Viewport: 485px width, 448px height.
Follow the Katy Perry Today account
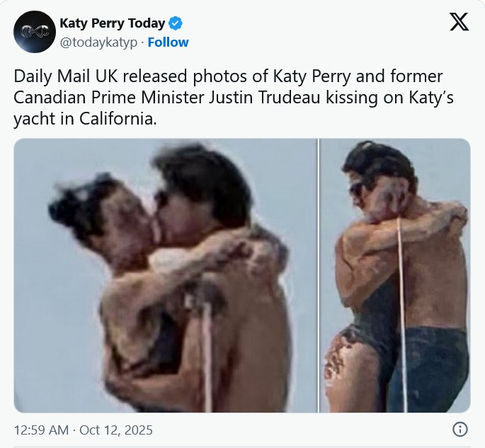point(168,42)
